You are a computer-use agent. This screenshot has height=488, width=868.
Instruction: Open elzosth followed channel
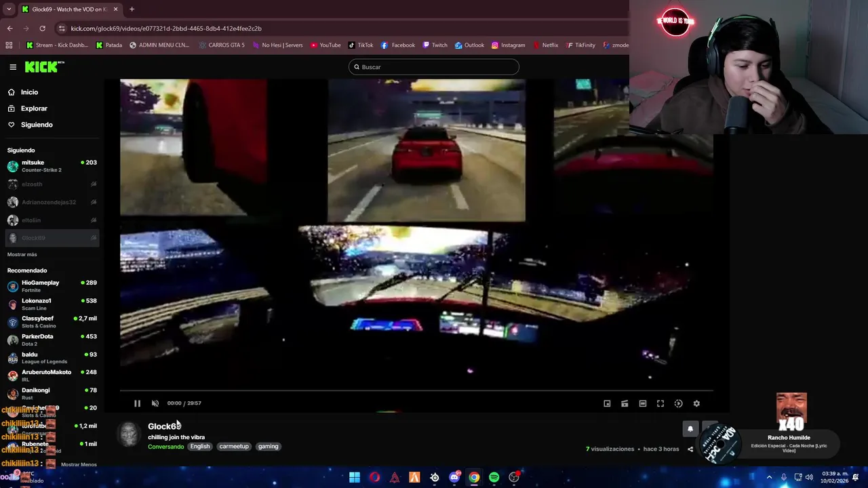(52, 184)
